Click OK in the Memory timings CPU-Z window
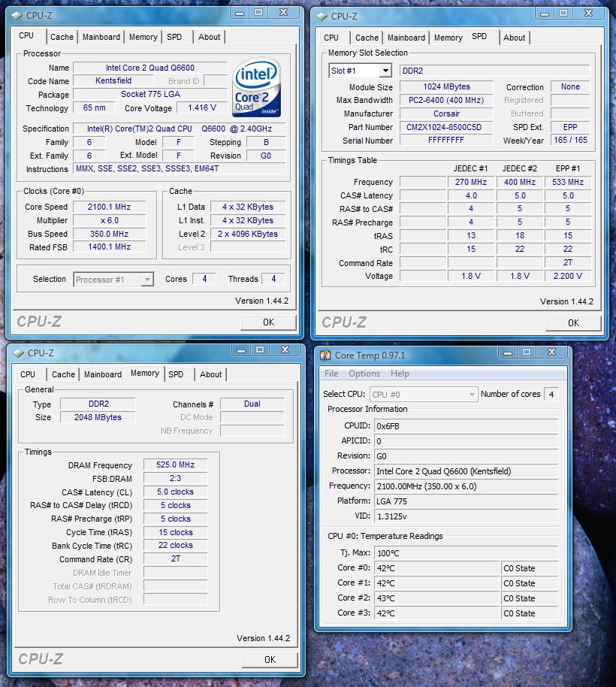Viewport: 616px width, 687px height. (x=270, y=660)
